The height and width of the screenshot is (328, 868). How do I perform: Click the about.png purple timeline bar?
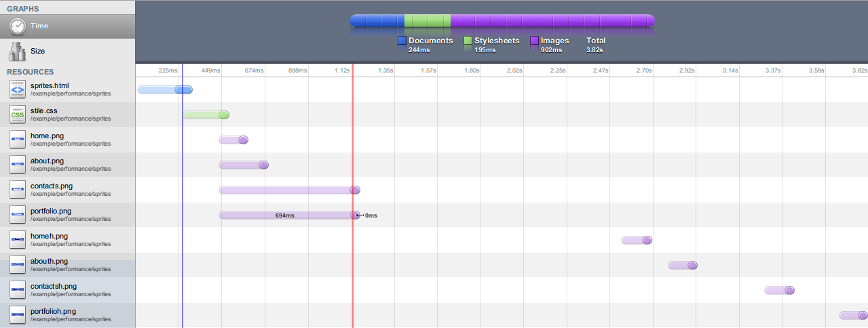pos(244,165)
